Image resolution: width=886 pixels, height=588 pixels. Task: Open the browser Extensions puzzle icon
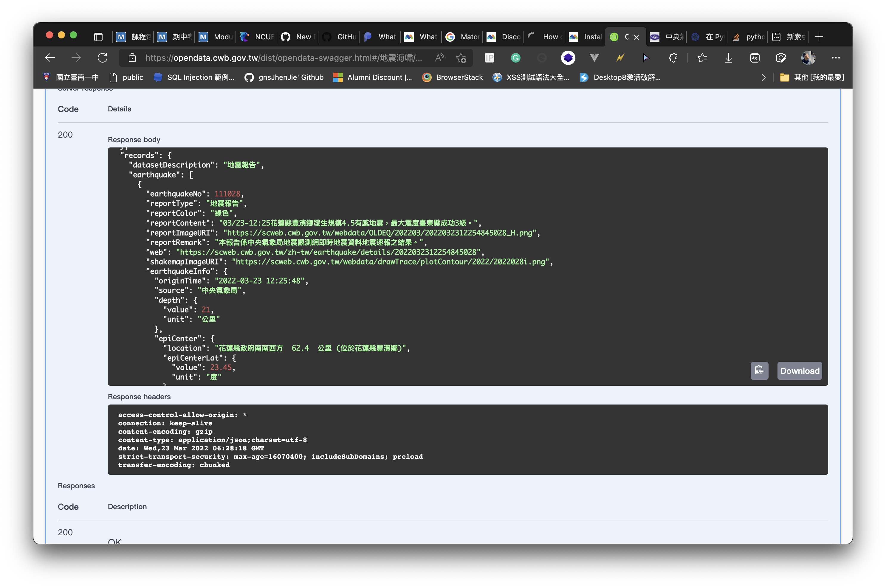pyautogui.click(x=673, y=58)
